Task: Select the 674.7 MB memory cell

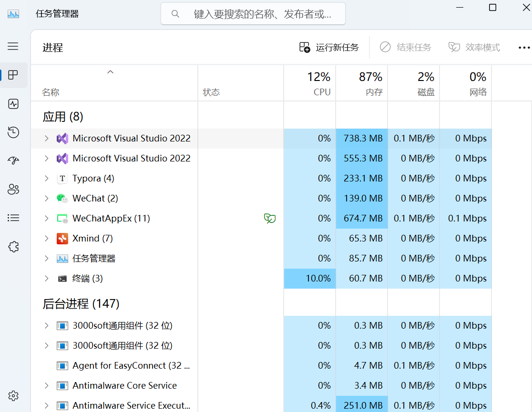Action: tap(362, 218)
